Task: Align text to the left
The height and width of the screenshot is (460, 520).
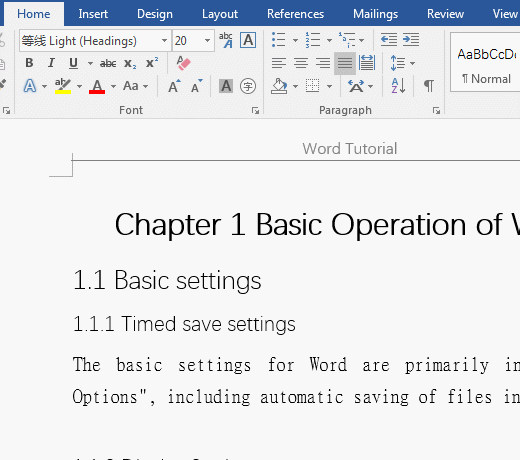Action: [x=279, y=63]
